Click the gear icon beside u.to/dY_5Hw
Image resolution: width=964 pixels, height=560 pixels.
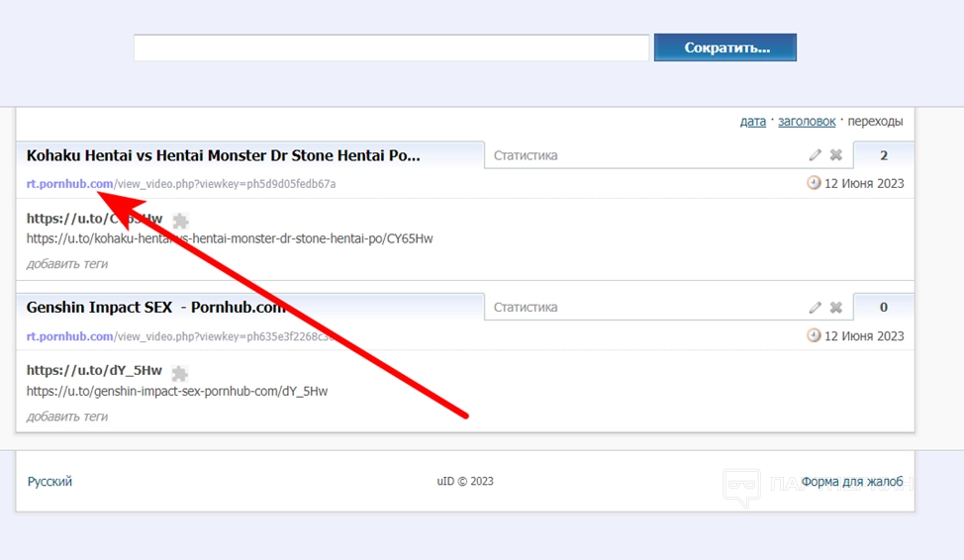coord(179,373)
